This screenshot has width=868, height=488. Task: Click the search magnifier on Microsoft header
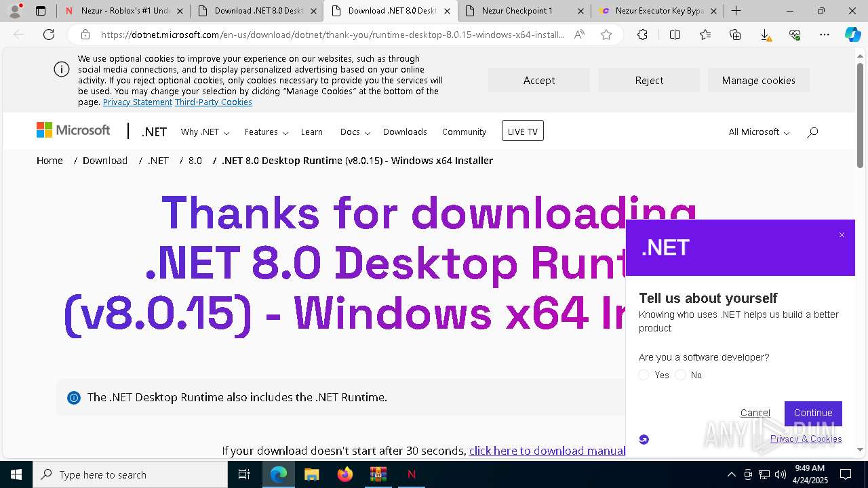click(x=812, y=132)
